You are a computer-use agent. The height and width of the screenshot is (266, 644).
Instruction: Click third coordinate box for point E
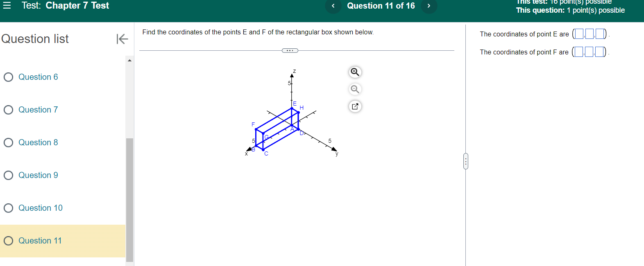point(600,34)
